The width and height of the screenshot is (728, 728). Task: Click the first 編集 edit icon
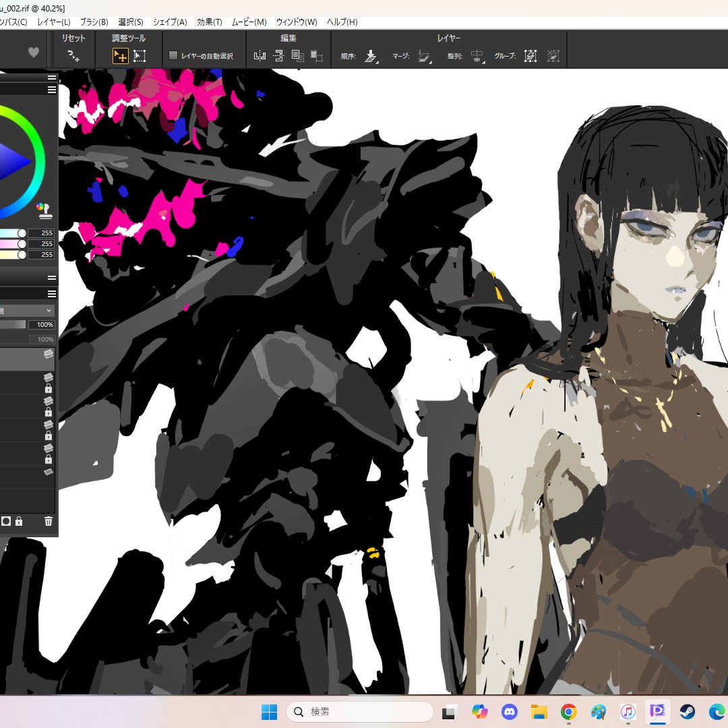[x=260, y=56]
